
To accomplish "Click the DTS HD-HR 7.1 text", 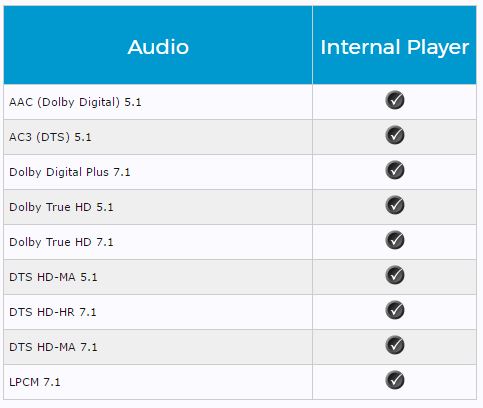I will [x=53, y=312].
